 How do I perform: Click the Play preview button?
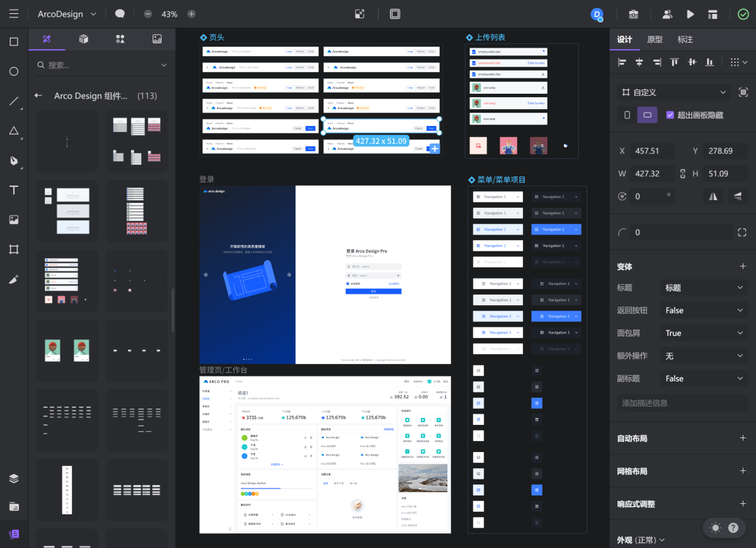(690, 14)
